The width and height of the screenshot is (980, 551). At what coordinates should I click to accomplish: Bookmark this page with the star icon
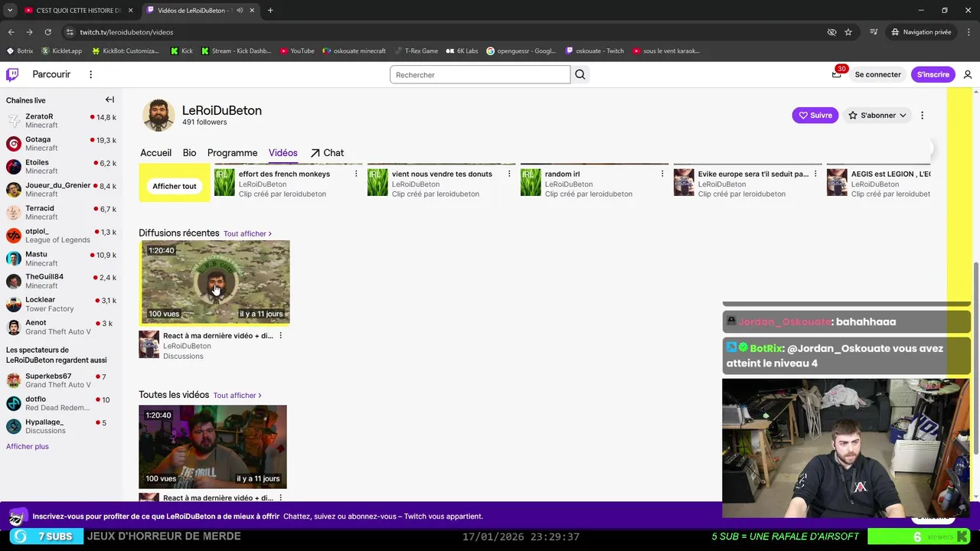pyautogui.click(x=848, y=32)
